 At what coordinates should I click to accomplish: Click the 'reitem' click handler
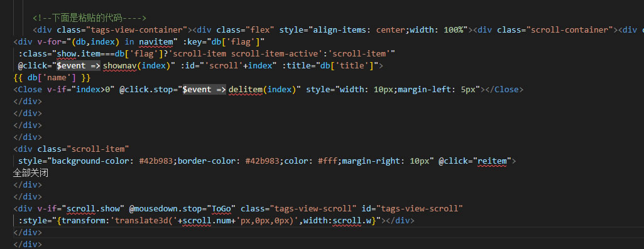coord(492,161)
